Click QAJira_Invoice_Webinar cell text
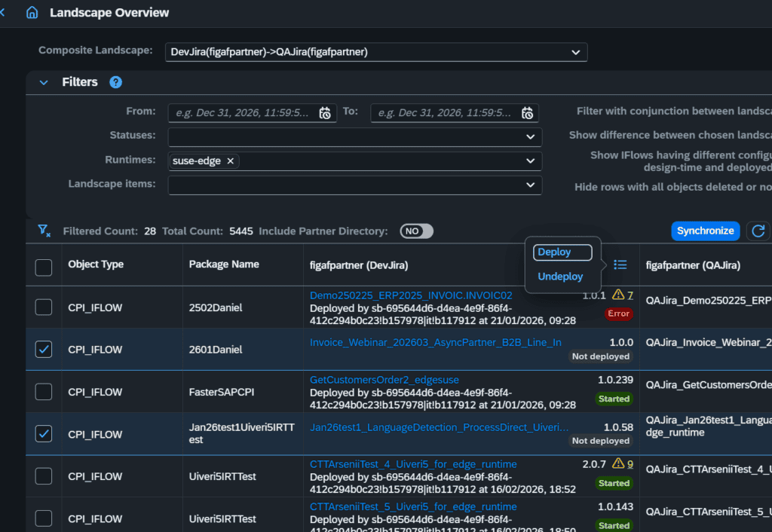Image resolution: width=772 pixels, height=532 pixels. 709,343
